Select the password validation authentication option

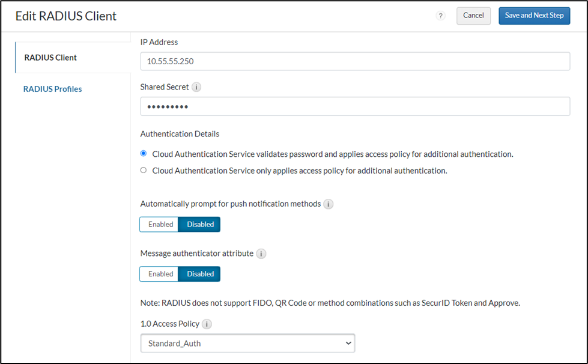(143, 153)
